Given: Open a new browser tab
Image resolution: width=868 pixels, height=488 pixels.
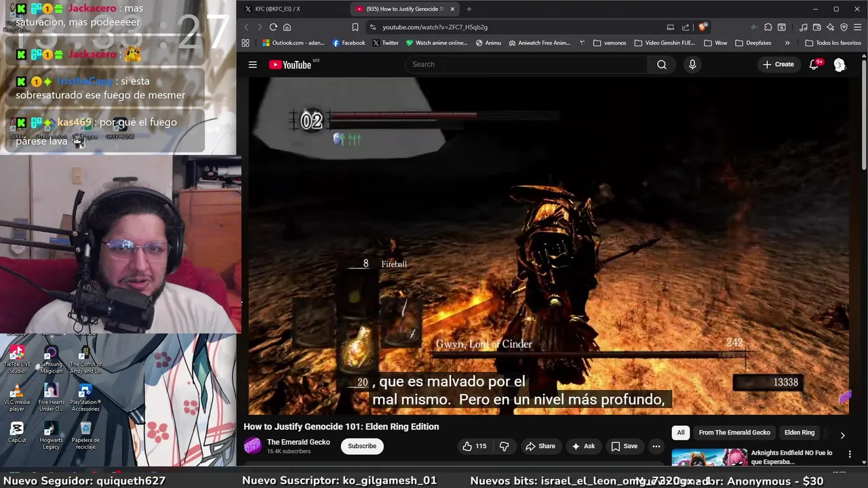Looking at the screenshot, I should tap(469, 9).
